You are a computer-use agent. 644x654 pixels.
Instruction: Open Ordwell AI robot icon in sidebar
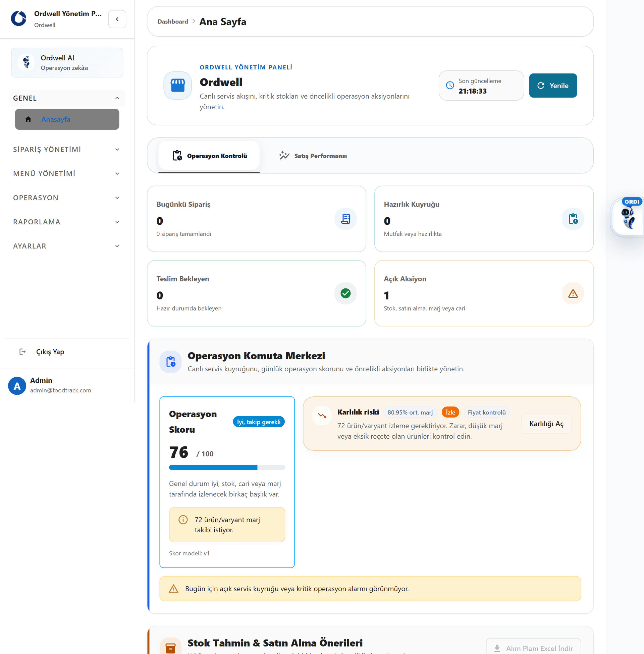pos(26,62)
